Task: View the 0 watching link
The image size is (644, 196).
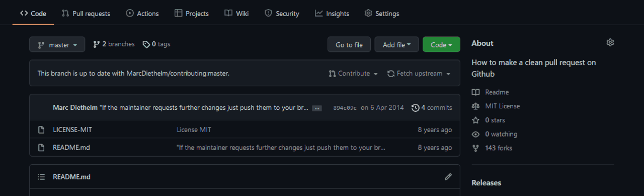Action: 501,135
